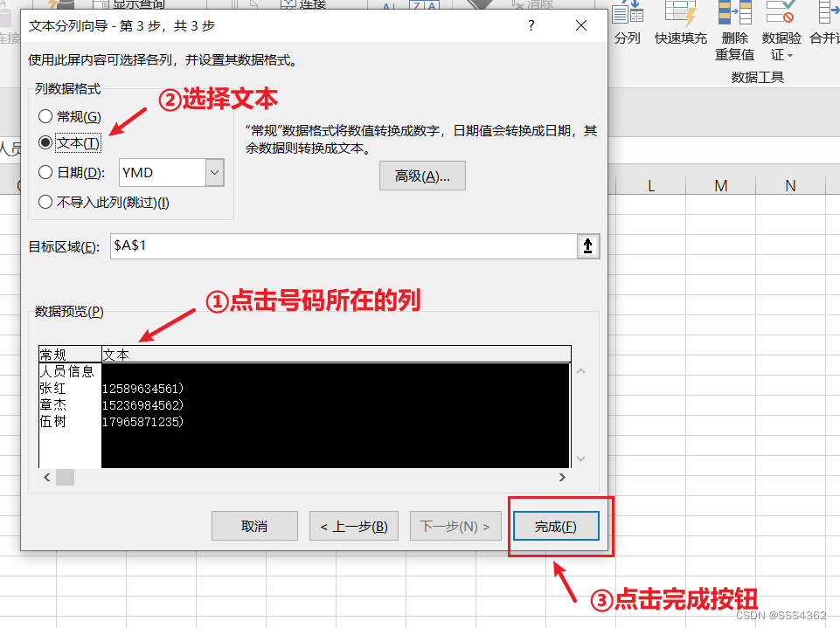The height and width of the screenshot is (628, 840).
Task: Click the preview scroll-right arrow
Action: pyautogui.click(x=562, y=477)
